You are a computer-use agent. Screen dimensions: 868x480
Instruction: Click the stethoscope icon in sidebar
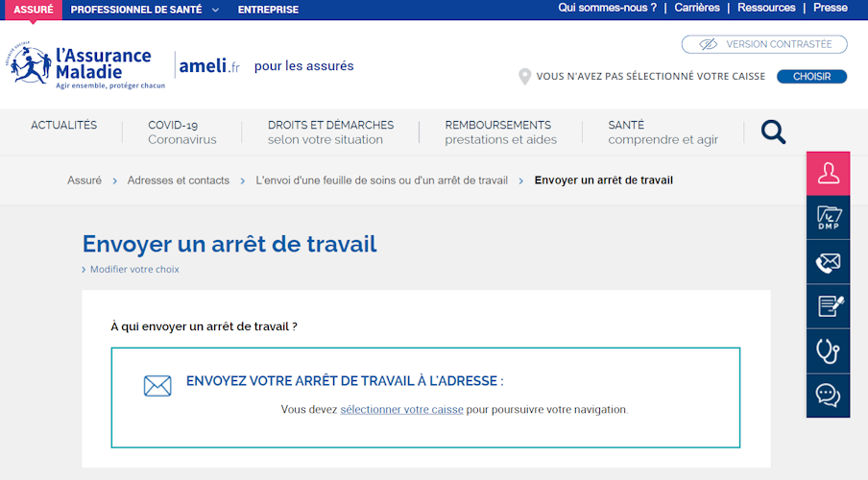pos(828,351)
